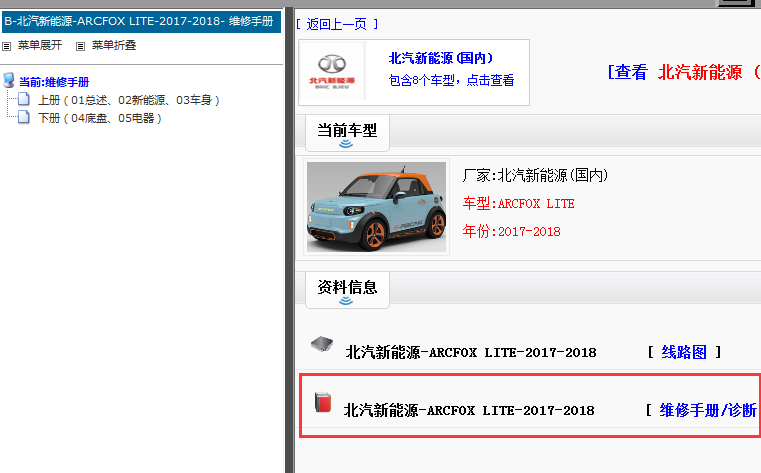This screenshot has width=761, height=473.
Task: Click the gray chip icon in the 线路图 row
Action: coord(322,344)
